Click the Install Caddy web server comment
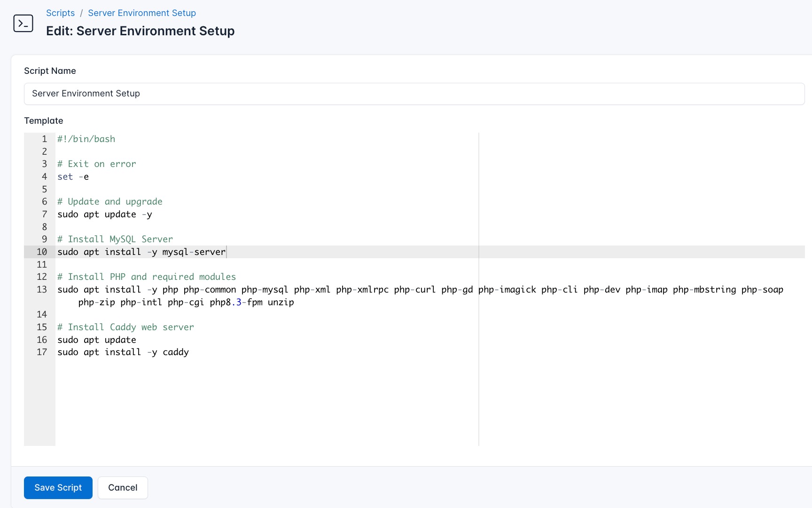Viewport: 812px width, 508px height. click(125, 327)
